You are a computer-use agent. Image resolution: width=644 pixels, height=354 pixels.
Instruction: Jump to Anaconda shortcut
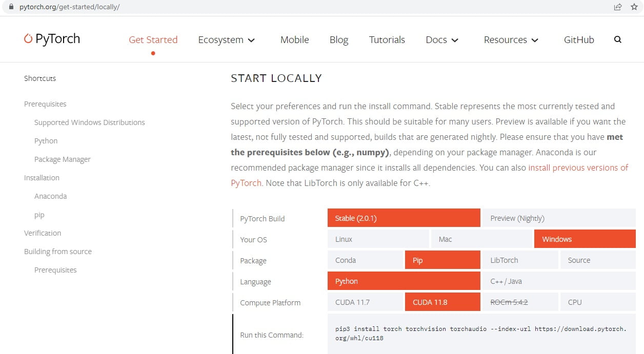[50, 196]
